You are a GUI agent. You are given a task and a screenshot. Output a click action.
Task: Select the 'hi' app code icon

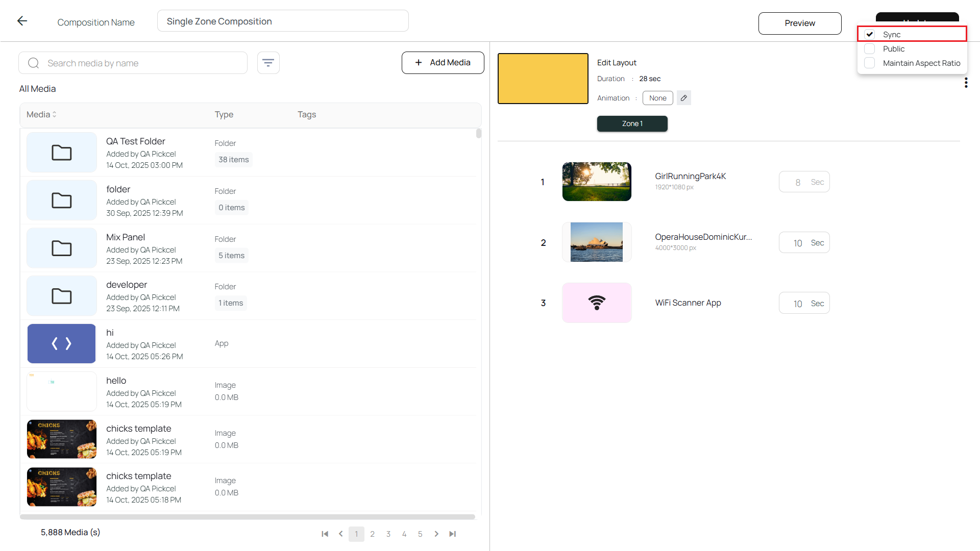(61, 343)
